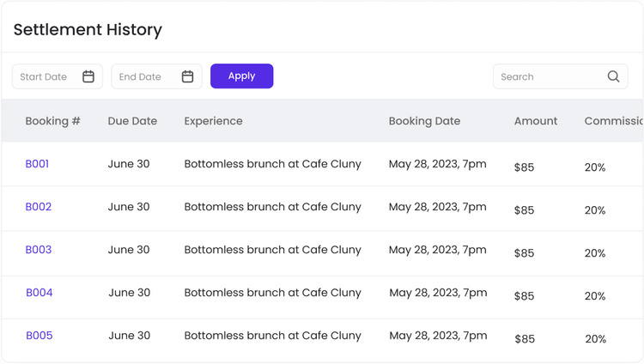Open booking link B005
This screenshot has height=364, width=644.
(x=39, y=336)
